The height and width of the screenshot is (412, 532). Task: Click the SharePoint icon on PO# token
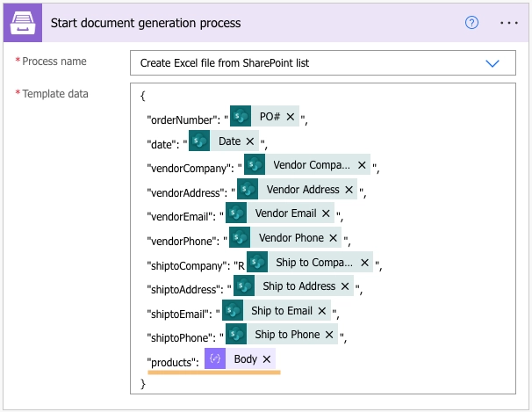(x=241, y=117)
